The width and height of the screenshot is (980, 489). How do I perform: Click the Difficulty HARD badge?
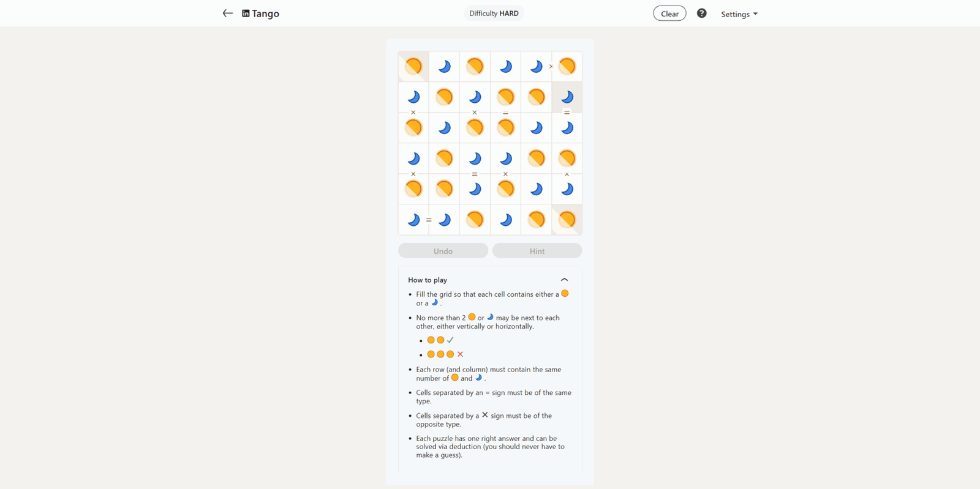point(494,13)
